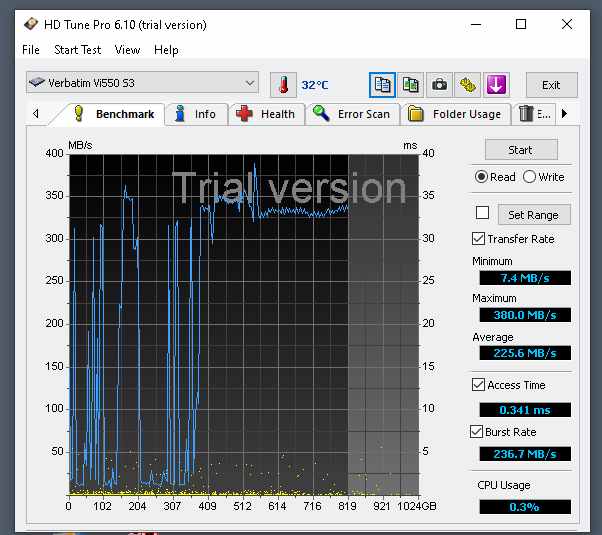
Task: Click the trash can tab icon
Action: pyautogui.click(x=527, y=114)
